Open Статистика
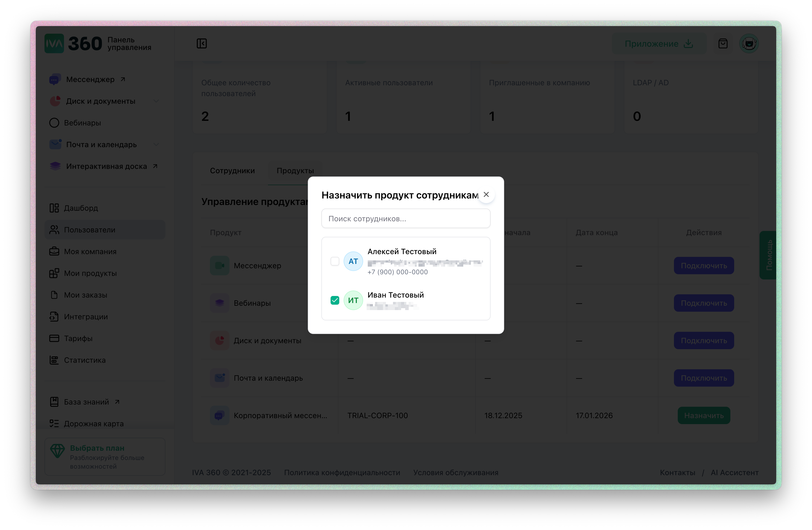 [x=84, y=360]
